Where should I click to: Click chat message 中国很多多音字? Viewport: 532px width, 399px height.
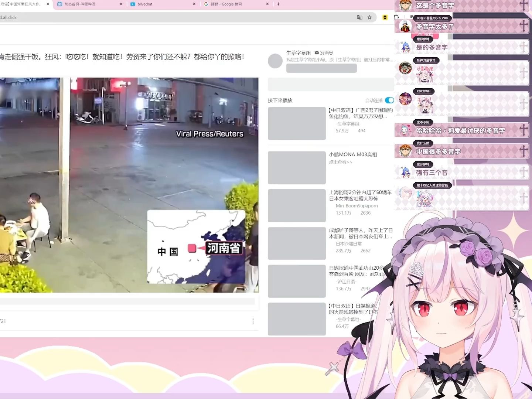click(438, 151)
